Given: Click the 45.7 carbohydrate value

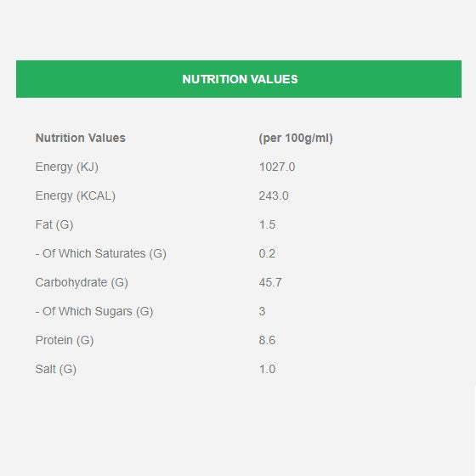Looking at the screenshot, I should 270,282.
